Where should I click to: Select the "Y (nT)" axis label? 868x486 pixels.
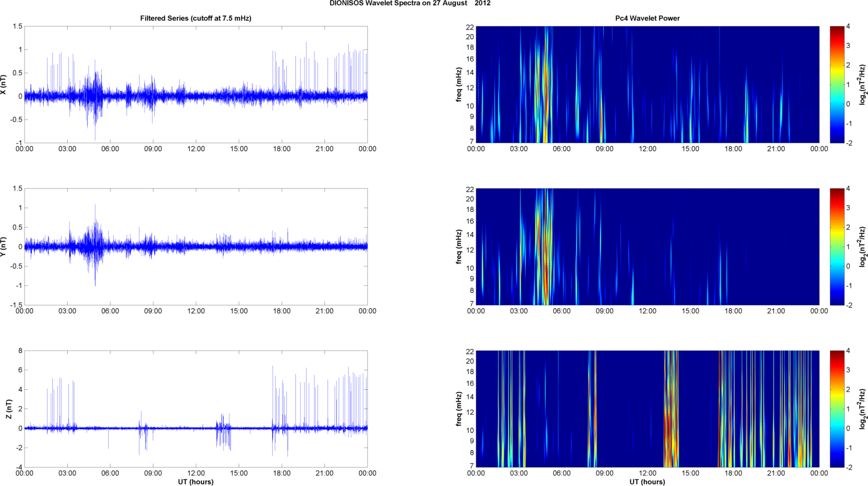[4, 246]
